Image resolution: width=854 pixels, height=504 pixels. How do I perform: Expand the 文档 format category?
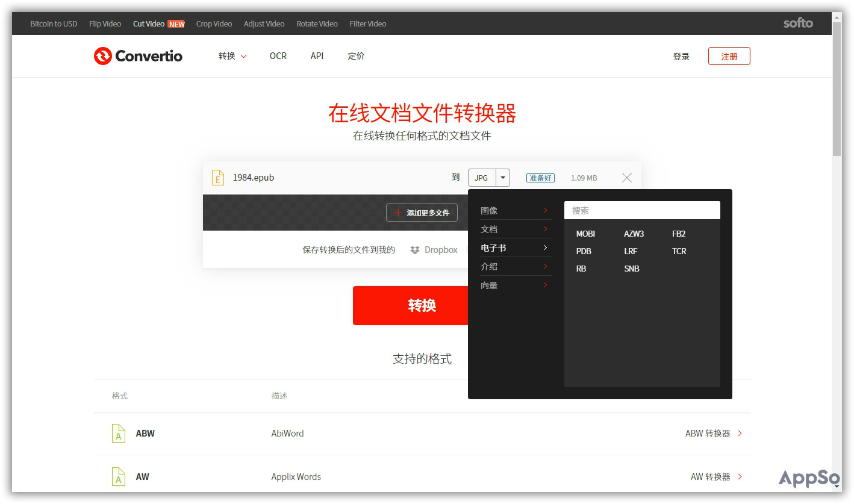[x=489, y=229]
